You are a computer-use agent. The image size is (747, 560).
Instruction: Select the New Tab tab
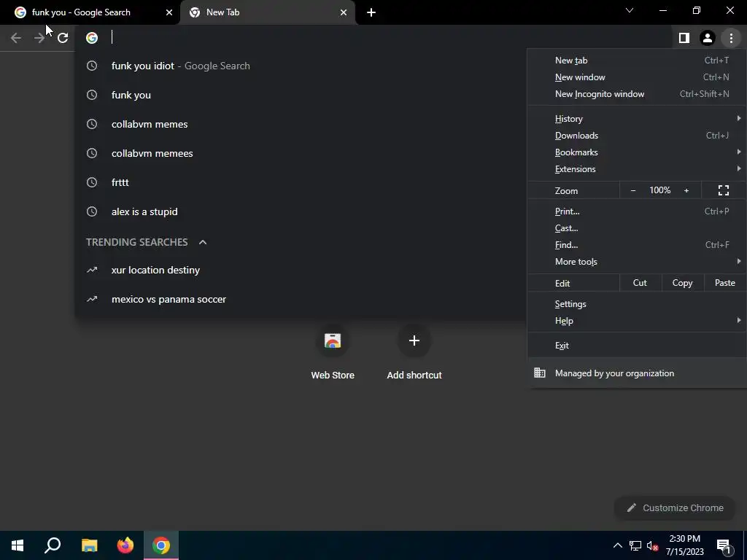click(267, 12)
